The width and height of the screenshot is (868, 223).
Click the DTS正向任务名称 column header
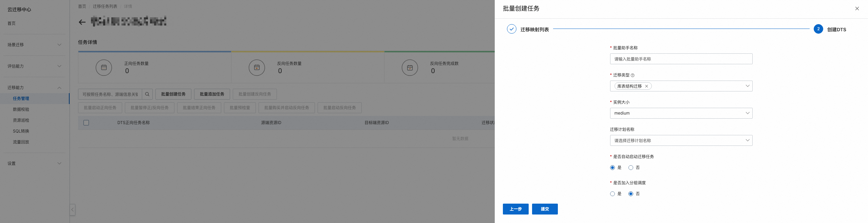pos(134,123)
